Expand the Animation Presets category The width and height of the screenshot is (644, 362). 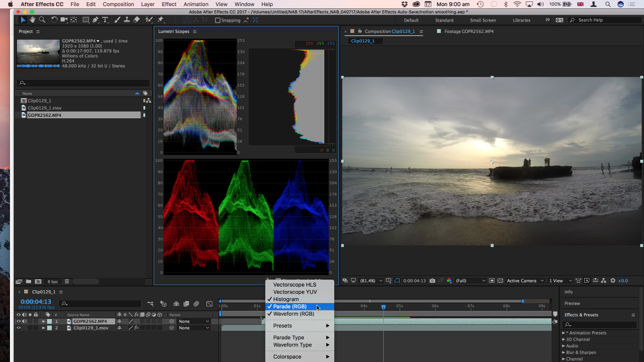[563, 333]
